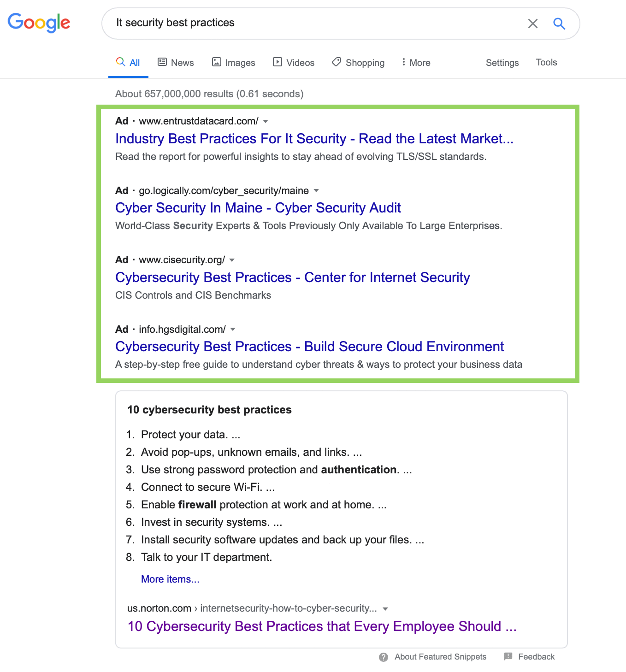Click the About Featured Snippets help icon

tap(384, 657)
